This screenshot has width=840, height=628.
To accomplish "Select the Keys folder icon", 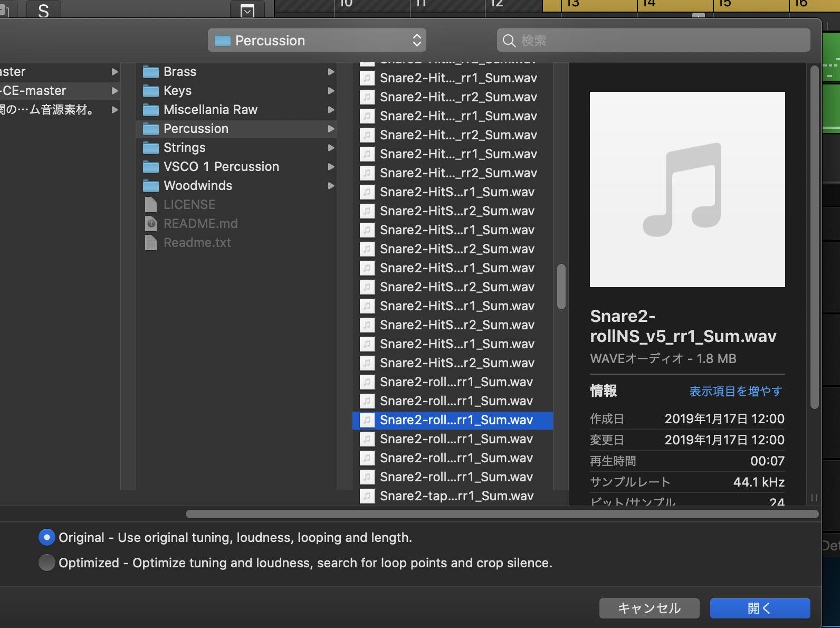I will tap(151, 91).
